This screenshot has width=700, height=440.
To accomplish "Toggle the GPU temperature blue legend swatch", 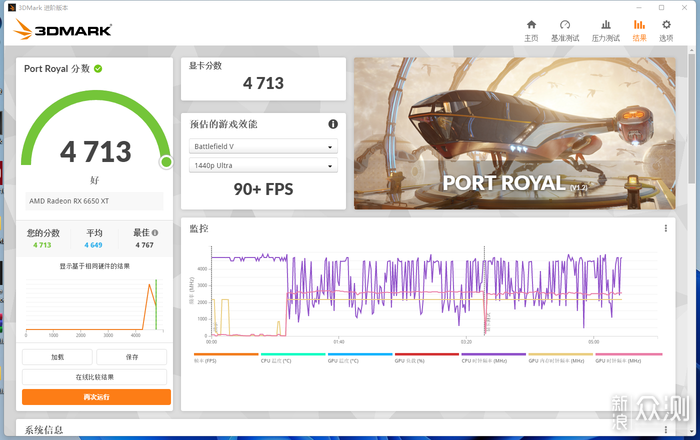I will [x=360, y=354].
